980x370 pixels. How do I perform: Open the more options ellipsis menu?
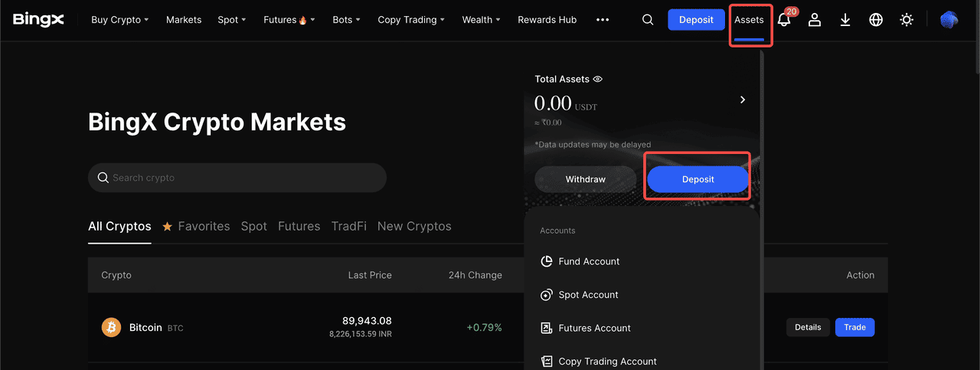click(603, 20)
